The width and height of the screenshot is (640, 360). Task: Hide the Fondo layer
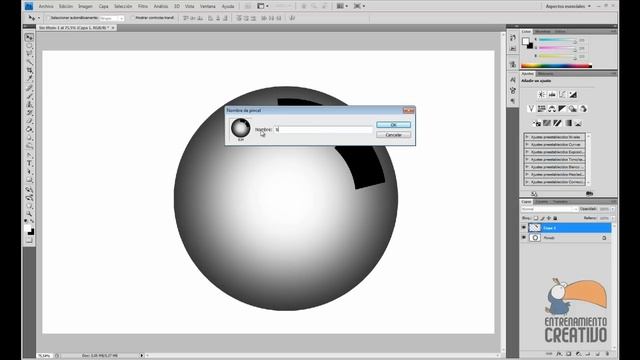(x=524, y=238)
